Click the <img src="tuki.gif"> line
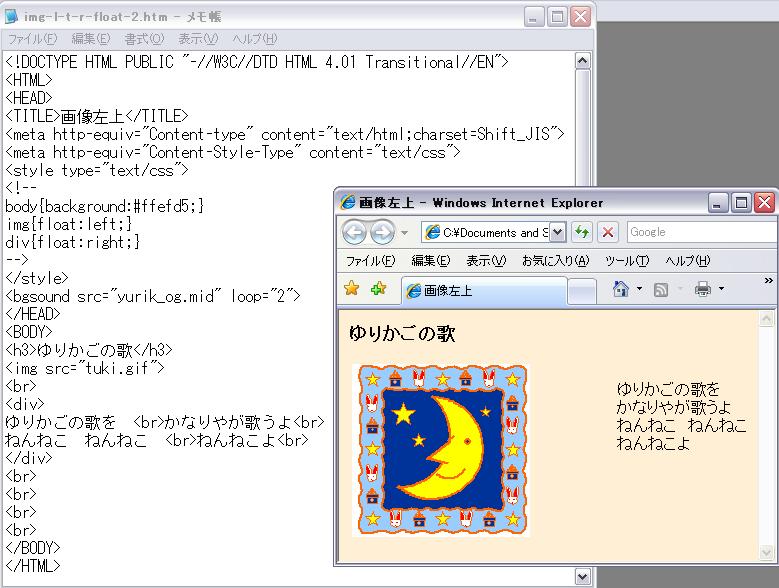779x588 pixels. [85, 368]
